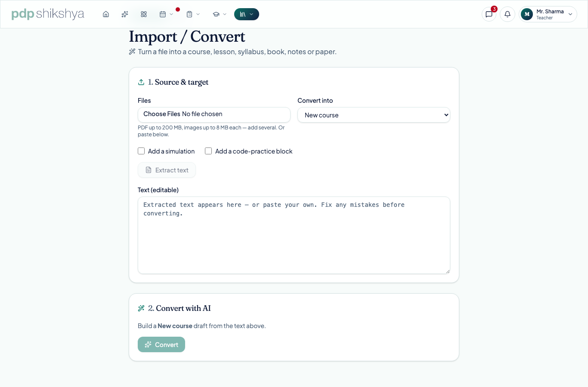Go to home via house icon
The image size is (588, 387).
point(106,14)
